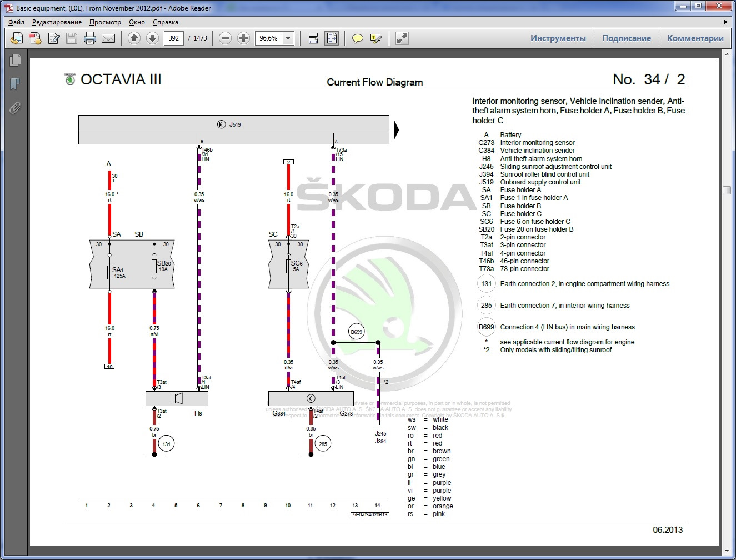Viewport: 736px width, 560px height.
Task: Open the Справка menu
Action: click(166, 22)
